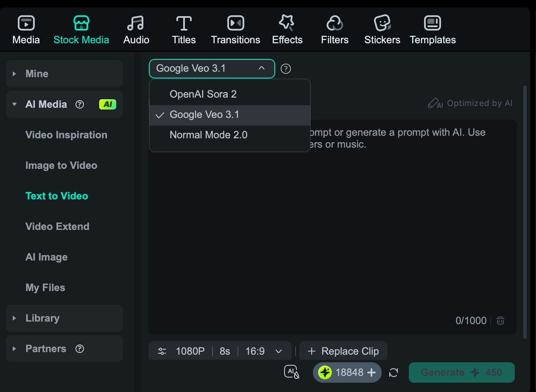Viewport: 536px width, 392px height.
Task: Open the resolution settings adjuster icon
Action: 162,351
